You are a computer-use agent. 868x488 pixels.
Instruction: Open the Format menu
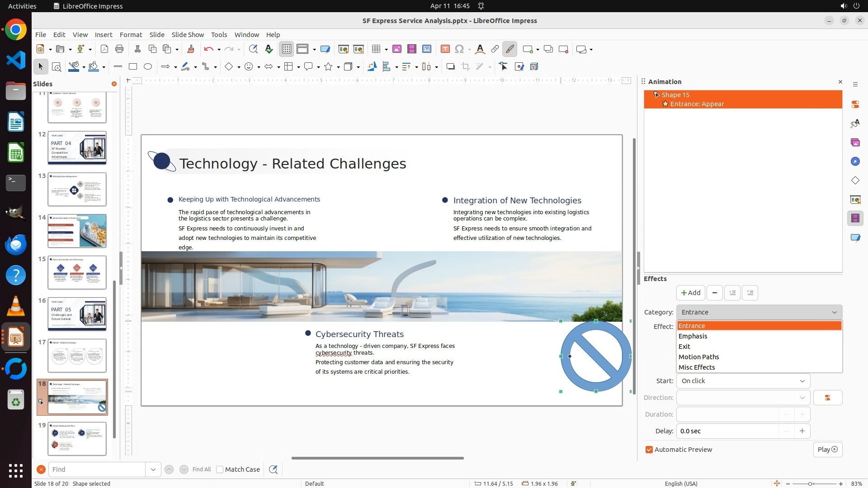click(131, 35)
